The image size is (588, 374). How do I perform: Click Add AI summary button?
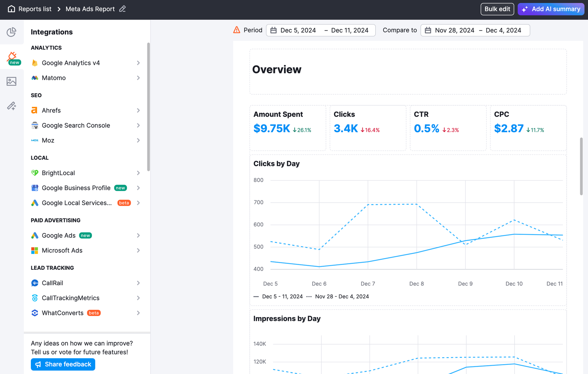coord(551,9)
